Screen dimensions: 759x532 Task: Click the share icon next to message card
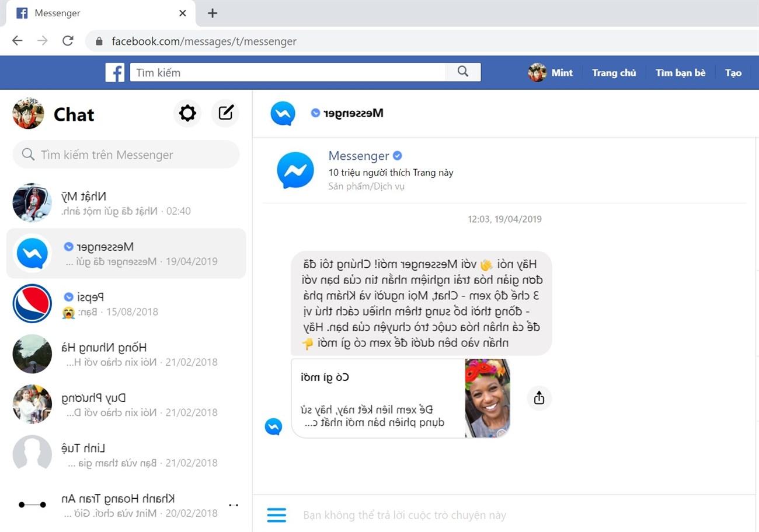(x=539, y=398)
